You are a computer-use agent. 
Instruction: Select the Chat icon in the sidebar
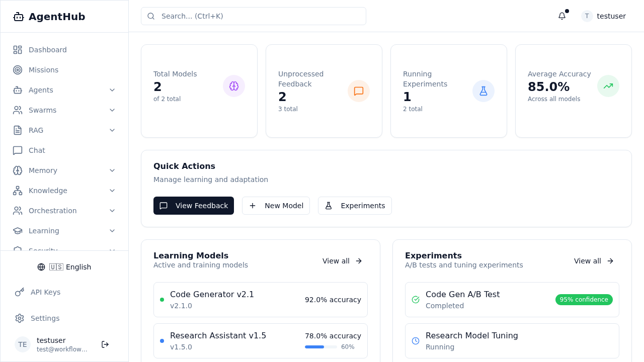coord(17,150)
